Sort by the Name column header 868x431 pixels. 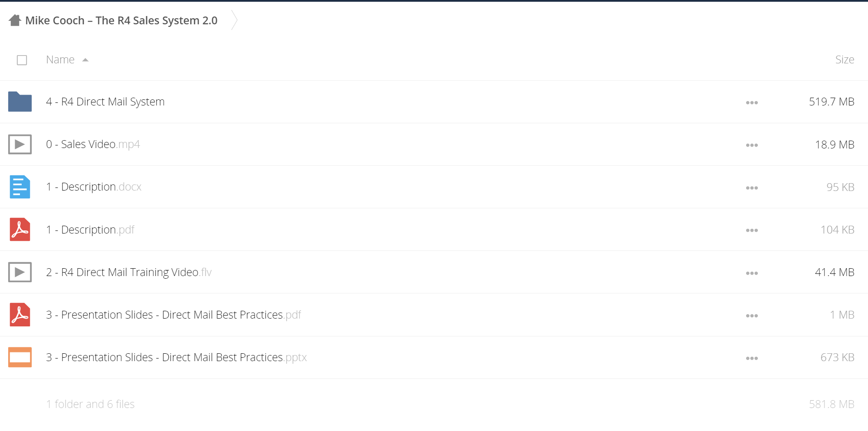[60, 59]
